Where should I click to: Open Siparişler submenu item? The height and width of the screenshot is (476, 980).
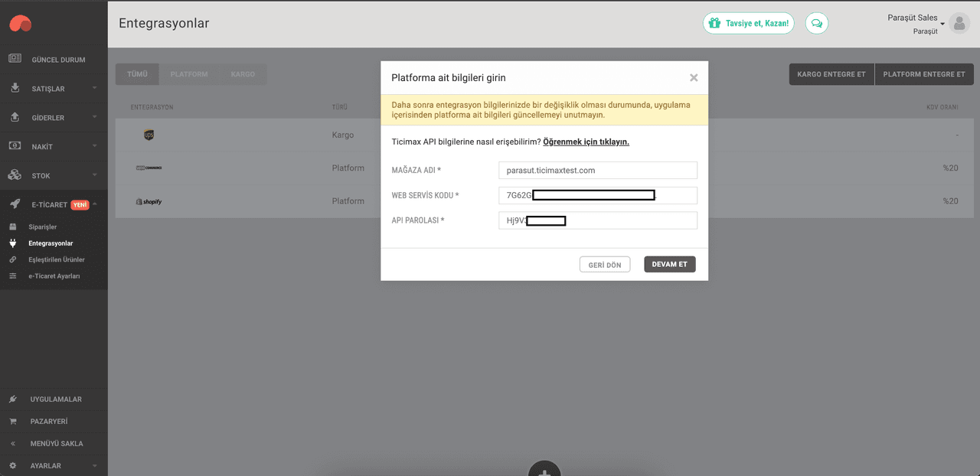[43, 227]
